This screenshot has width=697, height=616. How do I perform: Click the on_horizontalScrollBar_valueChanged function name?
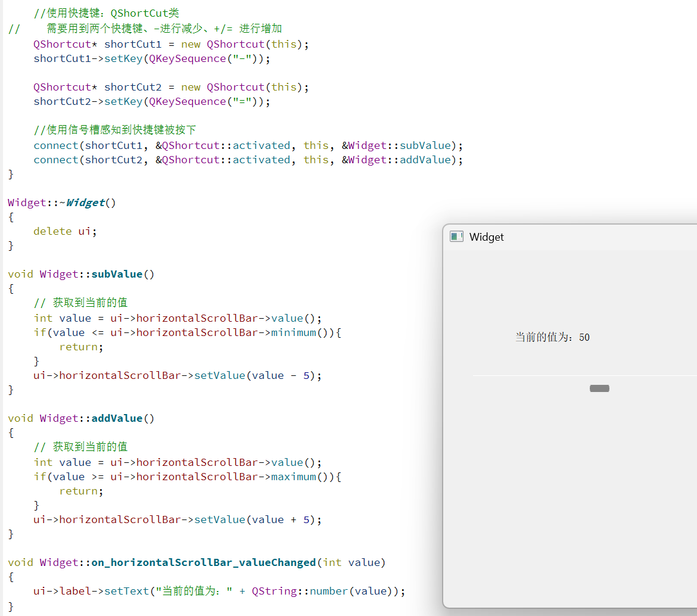point(204,562)
